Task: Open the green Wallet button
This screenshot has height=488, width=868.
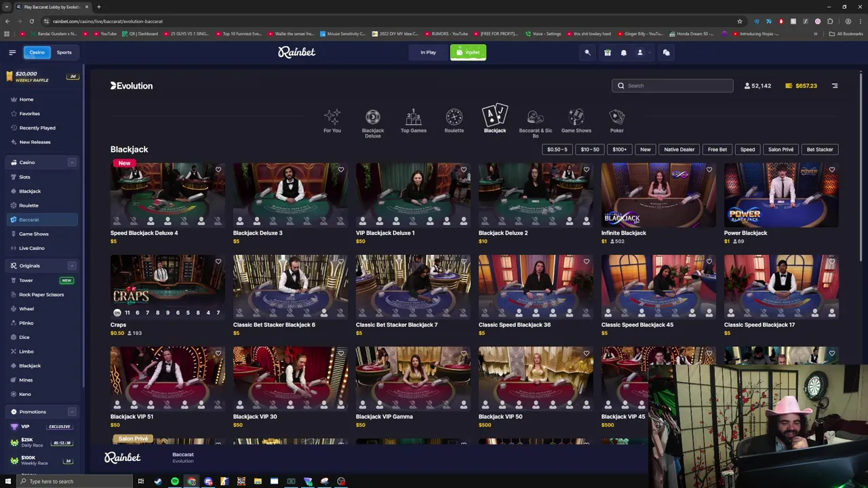Action: coord(468,52)
